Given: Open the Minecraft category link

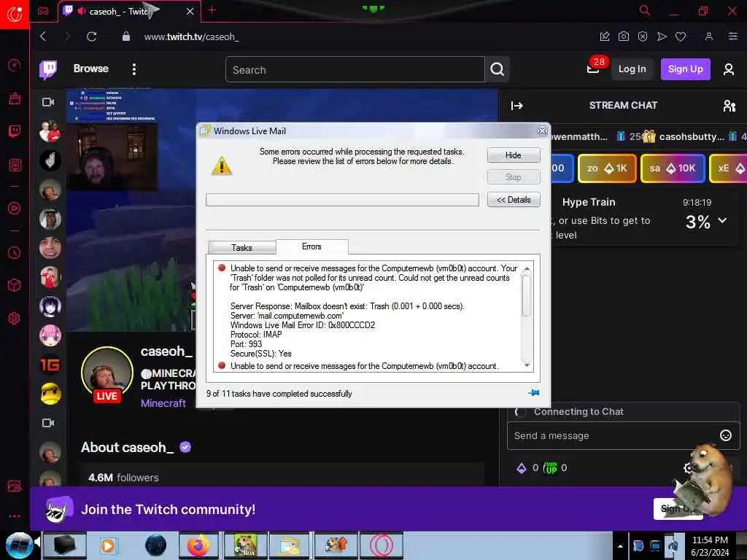Looking at the screenshot, I should [x=163, y=403].
